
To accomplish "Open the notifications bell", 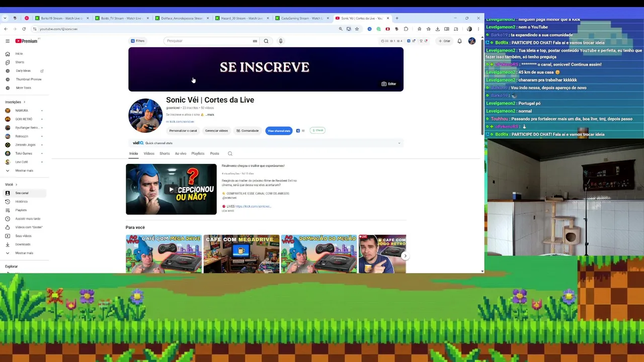I will click(x=459, y=41).
